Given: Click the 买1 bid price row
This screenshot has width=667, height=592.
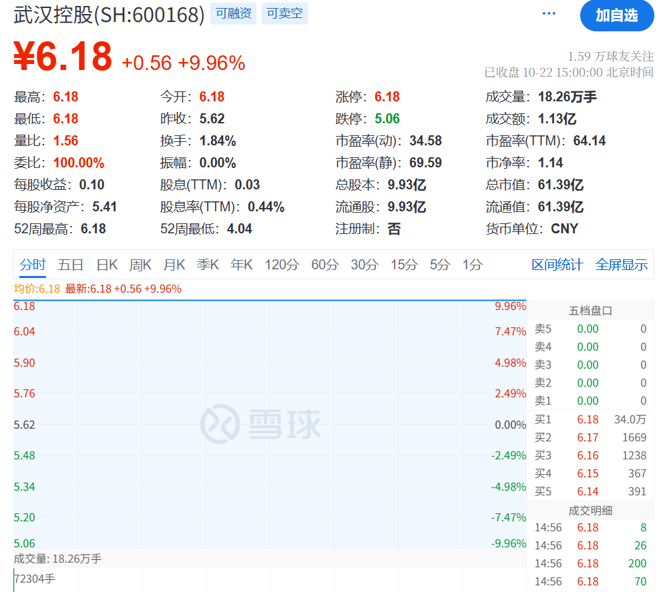Looking at the screenshot, I should tap(590, 419).
